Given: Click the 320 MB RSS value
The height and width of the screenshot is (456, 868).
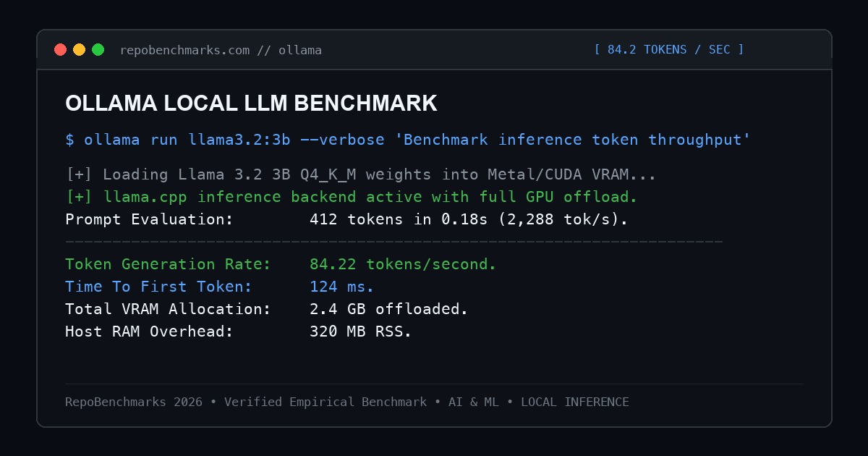Looking at the screenshot, I should (x=361, y=332).
